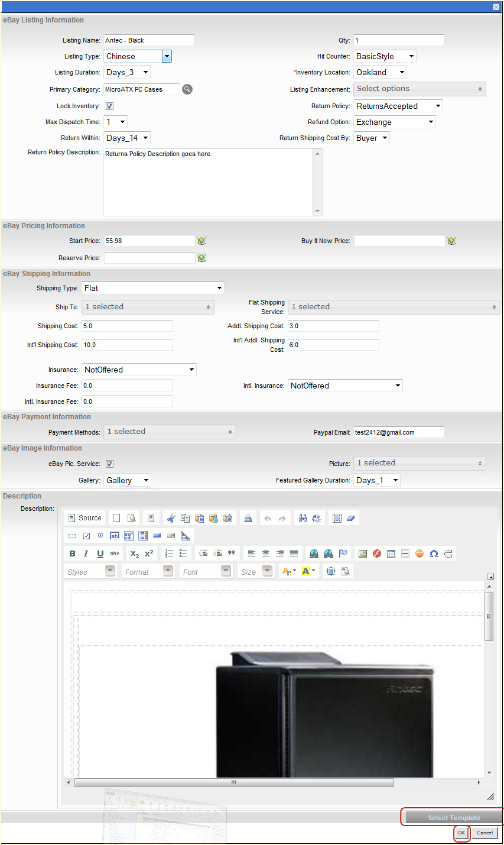Toggle Italic formatting
Image resolution: width=504 pixels, height=845 pixels.
[86, 553]
